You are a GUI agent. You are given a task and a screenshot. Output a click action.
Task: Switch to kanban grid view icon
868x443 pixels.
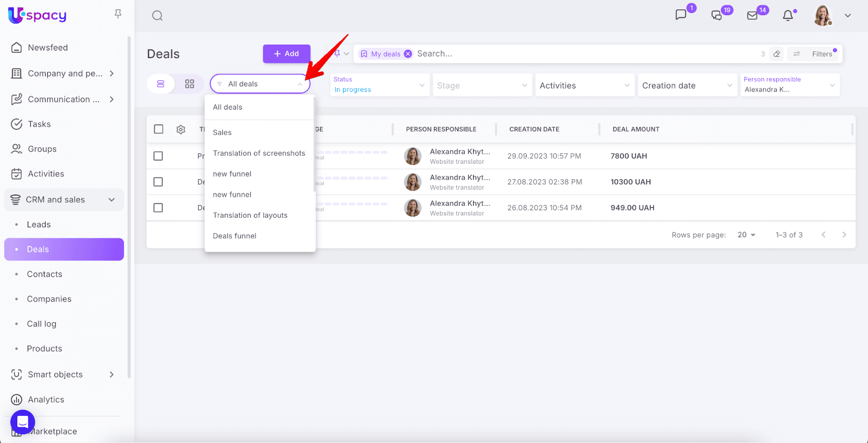coord(189,84)
